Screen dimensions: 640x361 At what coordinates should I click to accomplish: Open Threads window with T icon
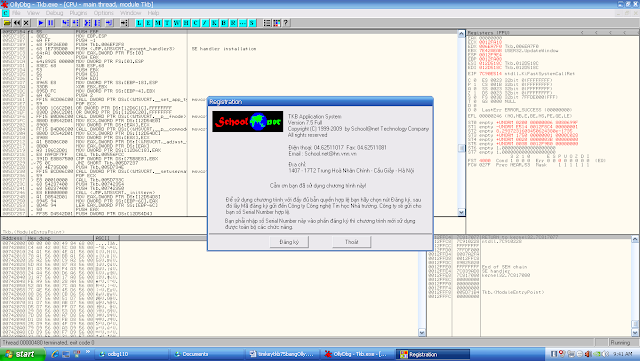[168, 23]
